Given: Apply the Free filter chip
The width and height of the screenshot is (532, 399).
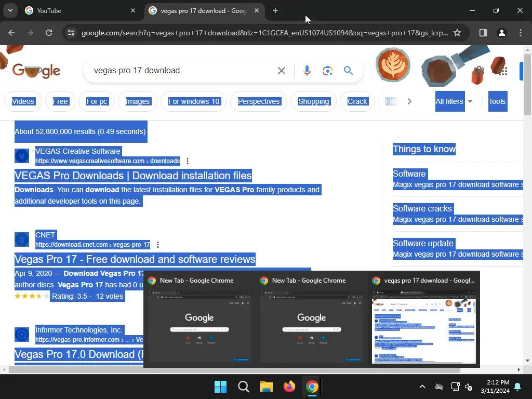Looking at the screenshot, I should coord(60,101).
